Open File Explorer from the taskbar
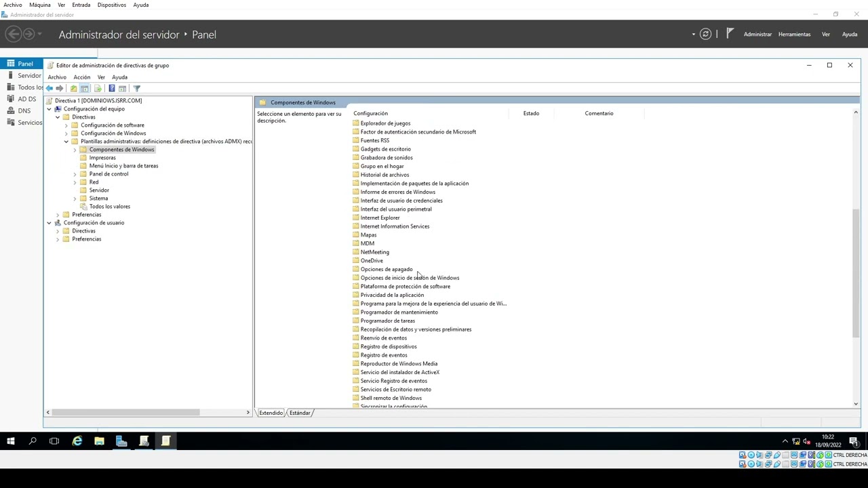Screen dimensions: 868x488 tap(99, 441)
